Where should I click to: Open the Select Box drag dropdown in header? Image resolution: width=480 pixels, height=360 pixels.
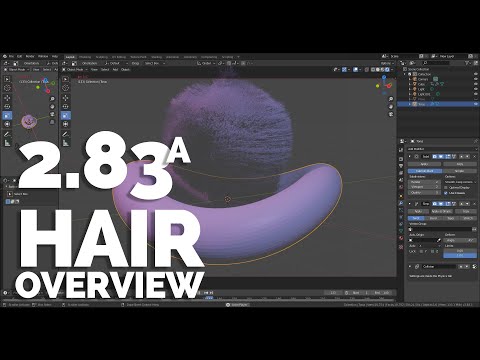pos(155,63)
